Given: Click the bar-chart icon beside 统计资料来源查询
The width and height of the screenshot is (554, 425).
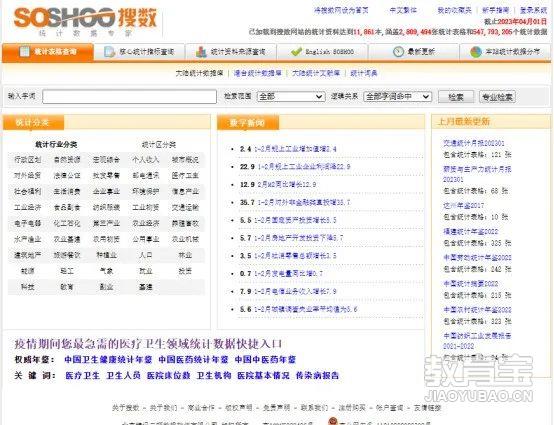Looking at the screenshot, I should (x=201, y=52).
